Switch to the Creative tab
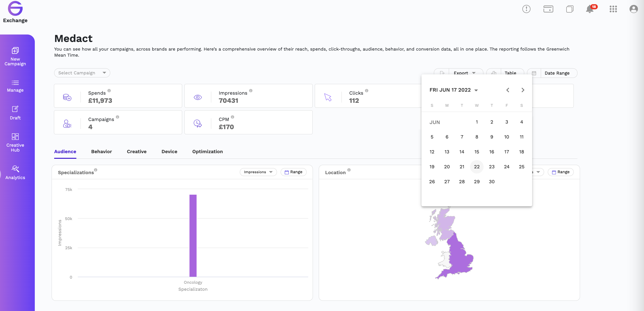This screenshot has width=644, height=311. tap(137, 152)
